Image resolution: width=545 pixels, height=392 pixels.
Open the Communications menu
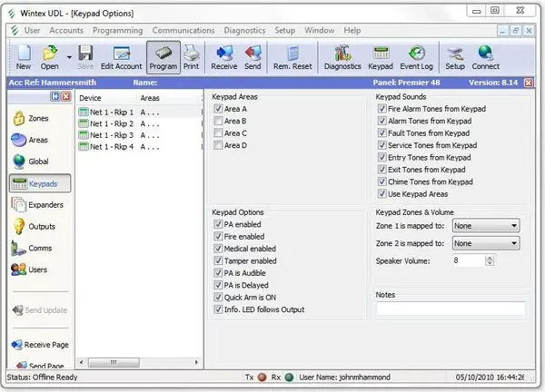183,30
